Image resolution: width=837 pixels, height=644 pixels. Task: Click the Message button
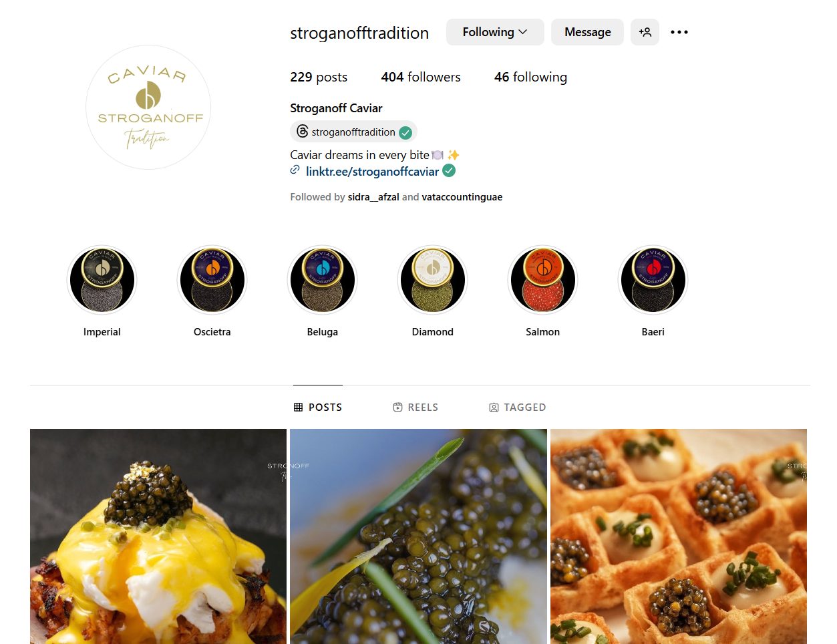click(587, 32)
